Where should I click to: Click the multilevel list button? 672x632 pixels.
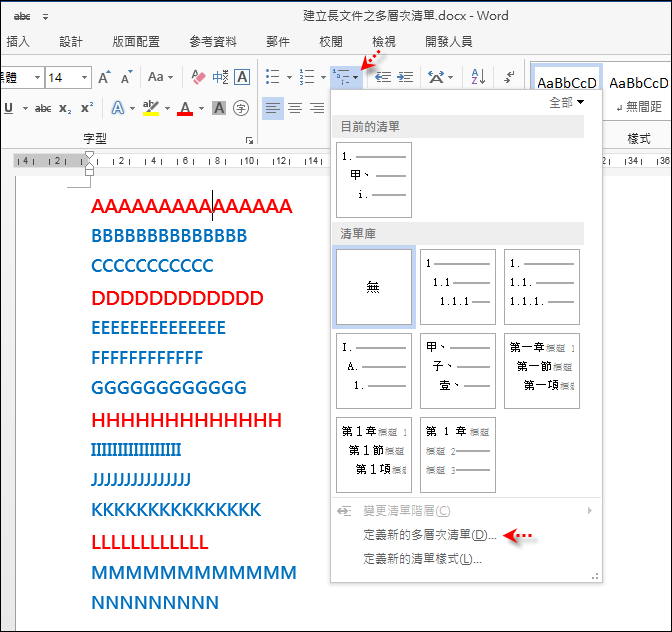pos(346,77)
